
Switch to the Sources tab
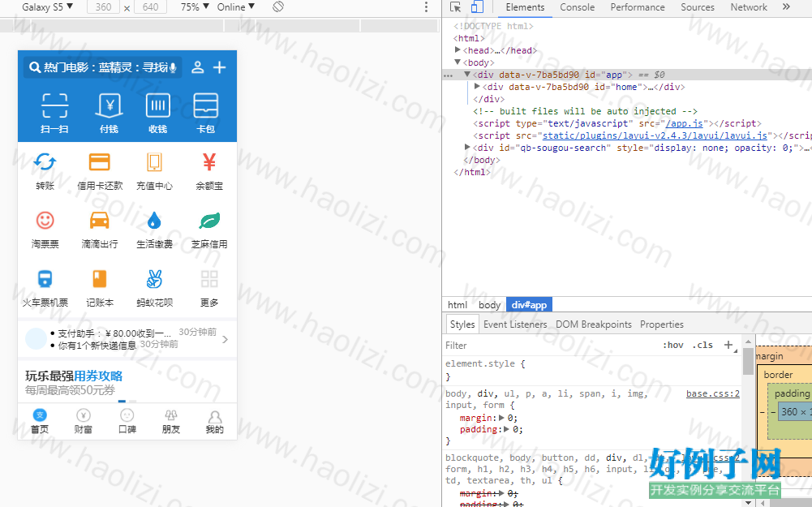tap(698, 7)
